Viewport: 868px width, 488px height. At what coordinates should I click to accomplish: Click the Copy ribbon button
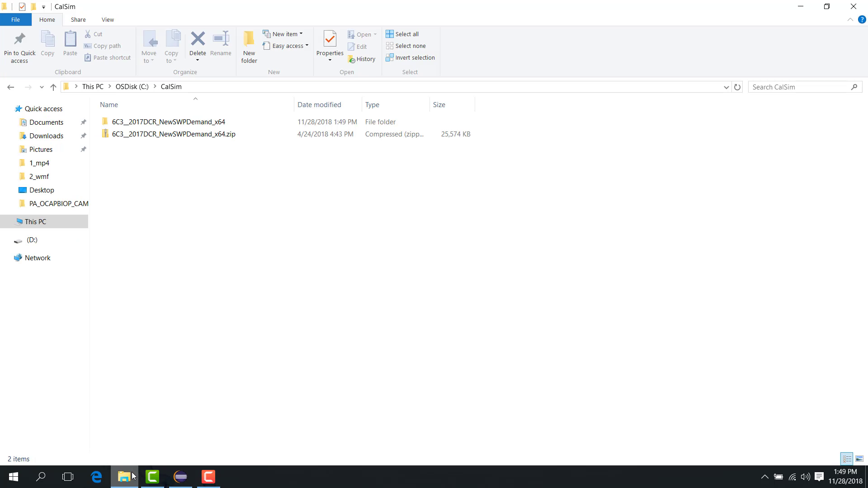pyautogui.click(x=47, y=43)
